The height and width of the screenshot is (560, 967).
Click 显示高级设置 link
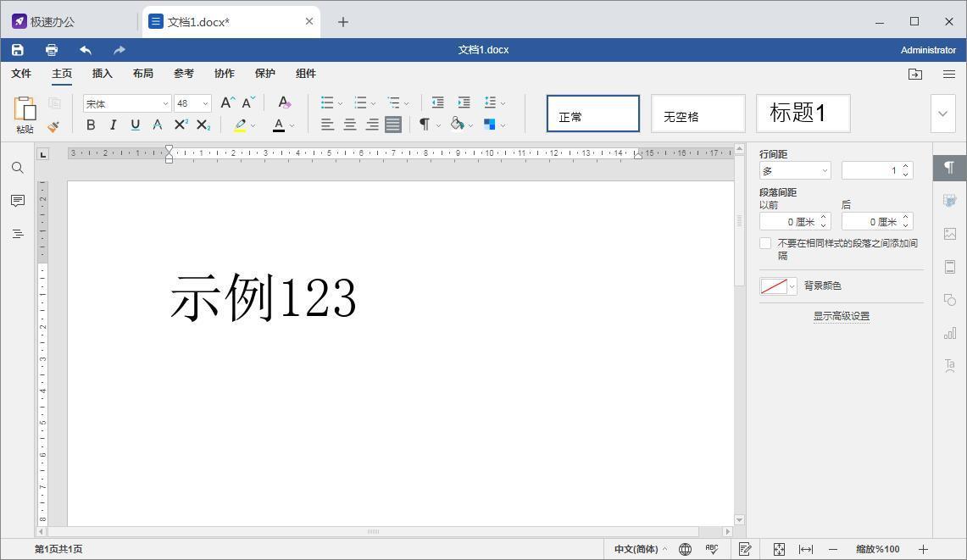(x=841, y=316)
